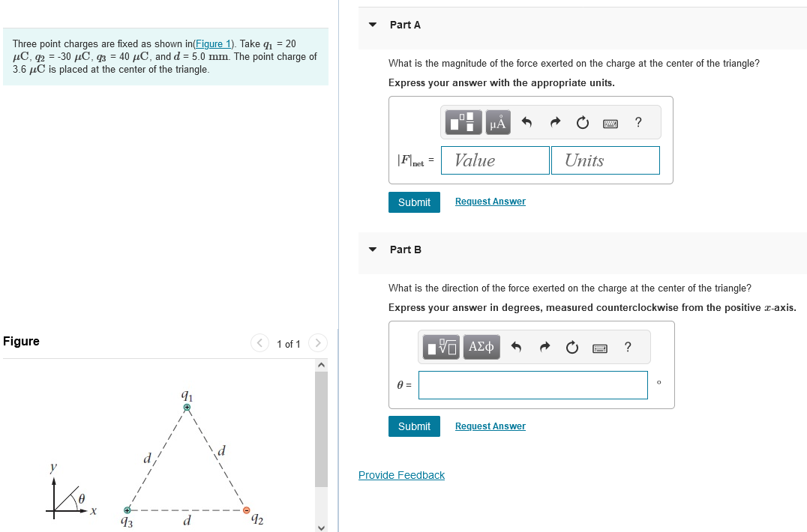Image resolution: width=807 pixels, height=532 pixels.
Task: Open the keyboard shortcuts icon in Part A
Action: pos(610,122)
